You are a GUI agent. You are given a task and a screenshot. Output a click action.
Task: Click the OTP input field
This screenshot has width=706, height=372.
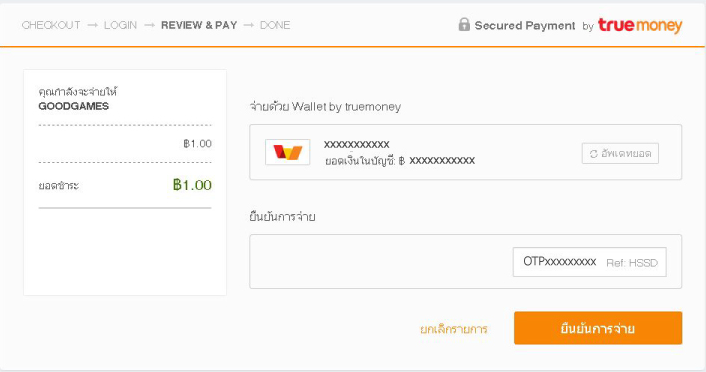tap(589, 262)
